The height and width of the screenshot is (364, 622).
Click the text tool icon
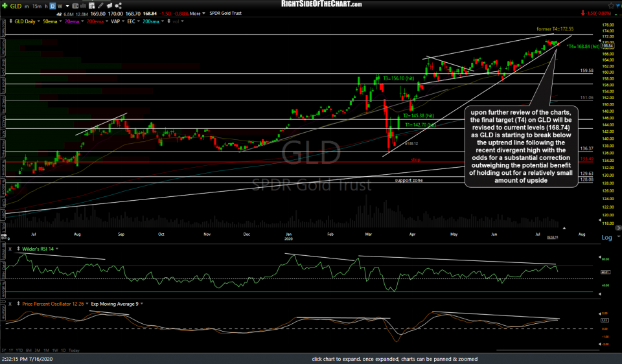pos(76,6)
